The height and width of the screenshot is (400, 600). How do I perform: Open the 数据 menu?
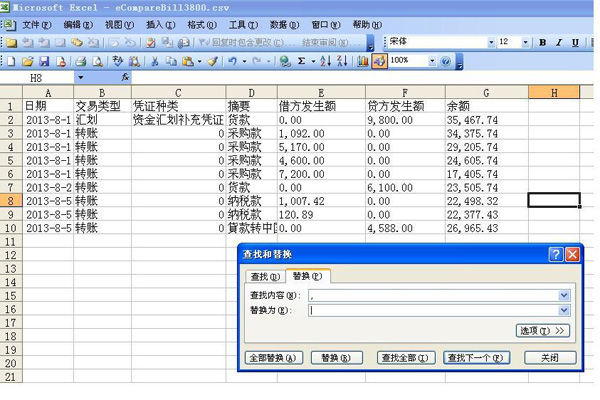283,24
